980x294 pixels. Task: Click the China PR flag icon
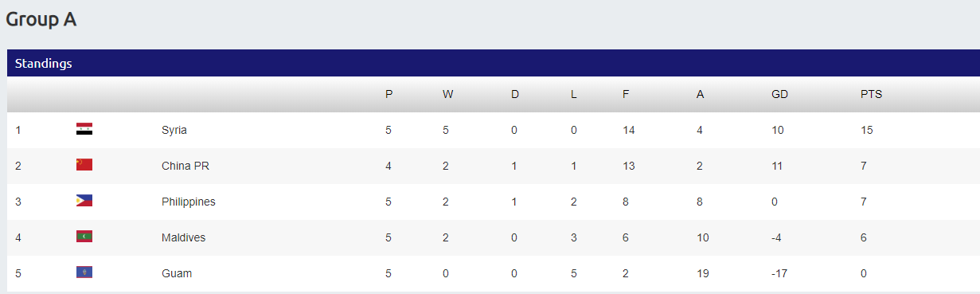[84, 165]
